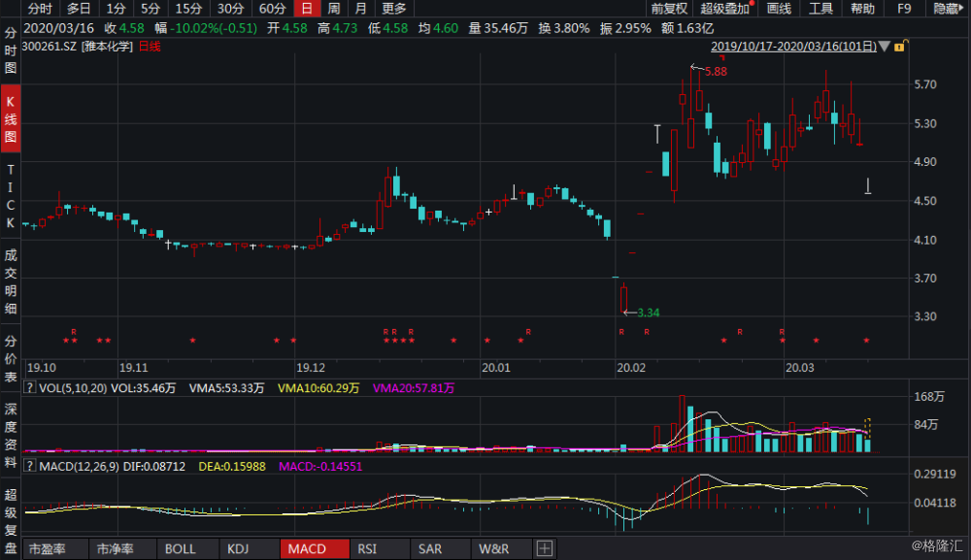Image resolution: width=971 pixels, height=560 pixels.
Task: Open the MACD indicator help question mark
Action: pos(29,466)
